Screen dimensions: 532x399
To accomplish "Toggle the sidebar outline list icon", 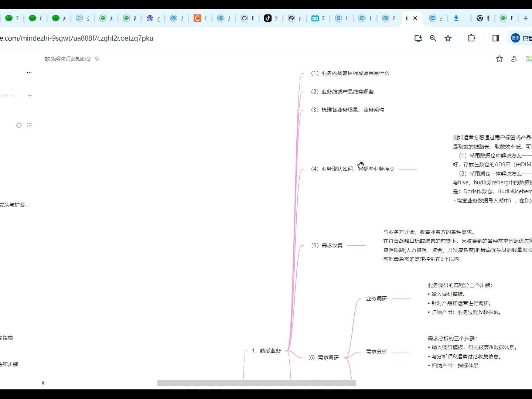I will 29,125.
